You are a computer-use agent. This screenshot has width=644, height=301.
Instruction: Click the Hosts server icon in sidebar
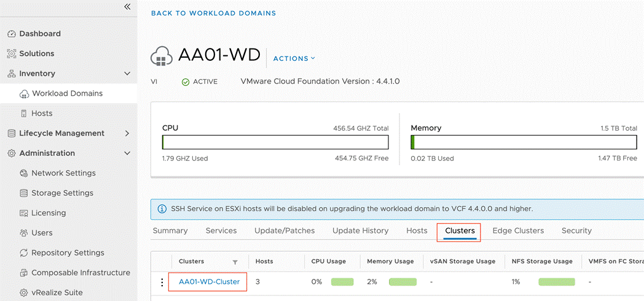point(24,114)
